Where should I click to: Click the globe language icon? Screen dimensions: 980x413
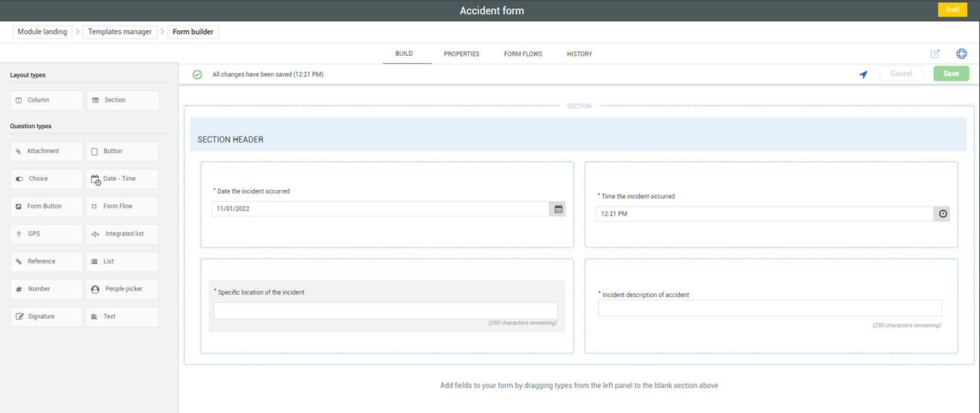point(961,54)
